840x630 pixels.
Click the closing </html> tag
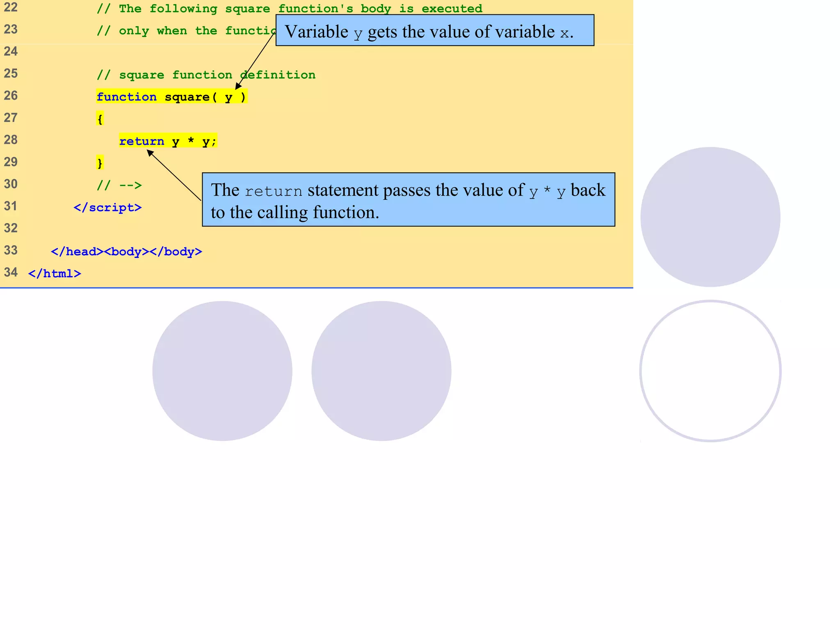point(55,274)
